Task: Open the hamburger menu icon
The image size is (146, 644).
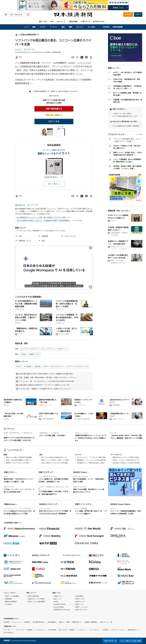Action: pos(6,15)
